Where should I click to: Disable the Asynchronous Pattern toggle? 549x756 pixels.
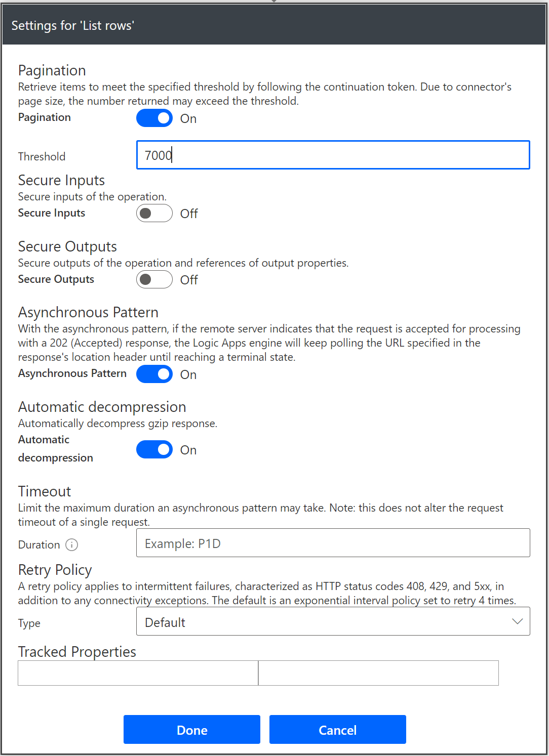click(154, 374)
